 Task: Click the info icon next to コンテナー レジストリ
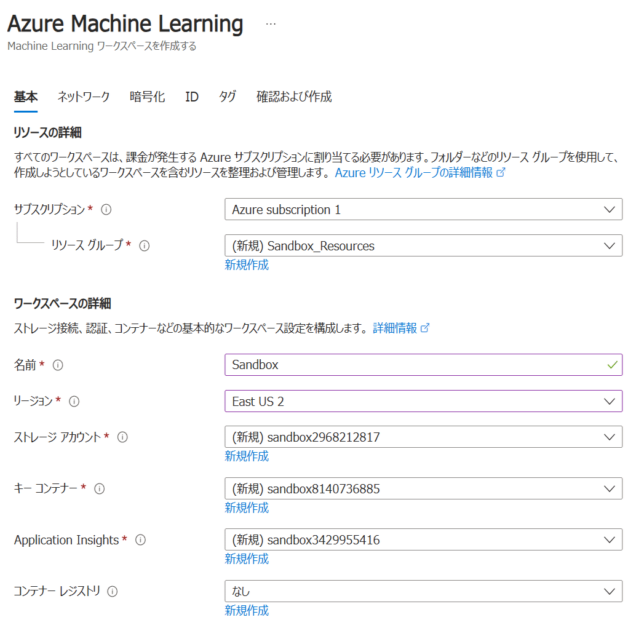pyautogui.click(x=112, y=591)
